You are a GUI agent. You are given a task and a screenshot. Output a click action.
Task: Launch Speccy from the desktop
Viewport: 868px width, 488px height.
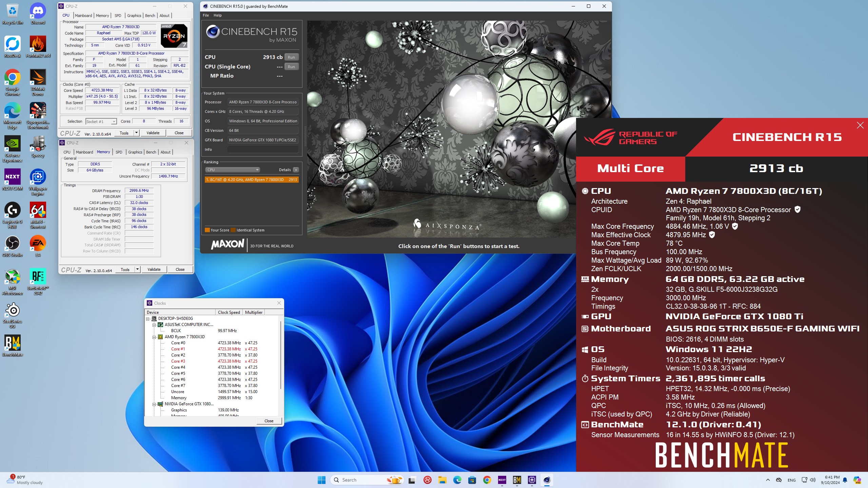point(38,146)
